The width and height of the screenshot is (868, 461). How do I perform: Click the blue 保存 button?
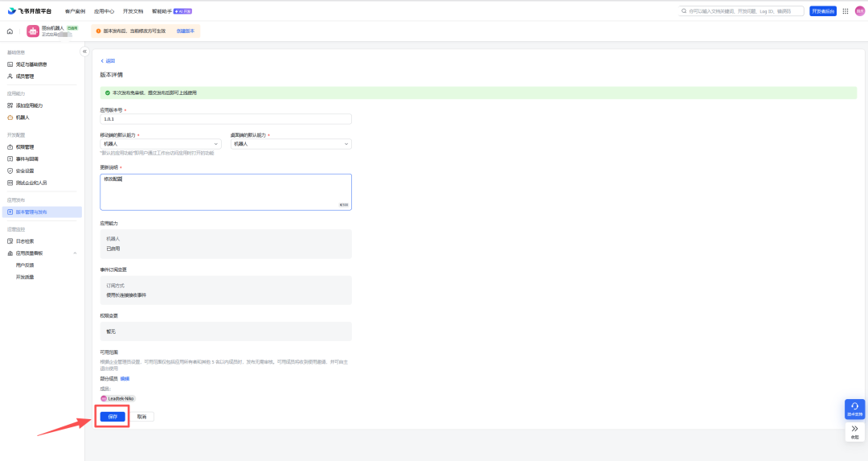coord(113,417)
